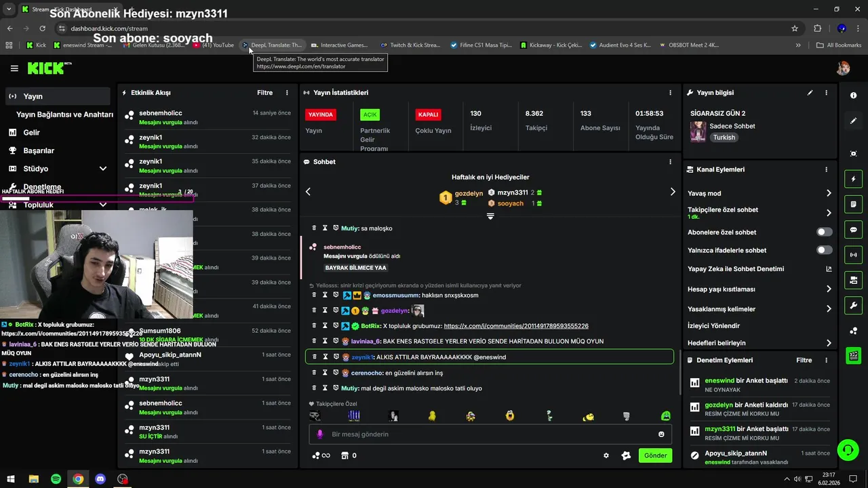The width and height of the screenshot is (868, 488).
Task: Click Filtre in Etkinlik Akışı header
Action: 264,93
